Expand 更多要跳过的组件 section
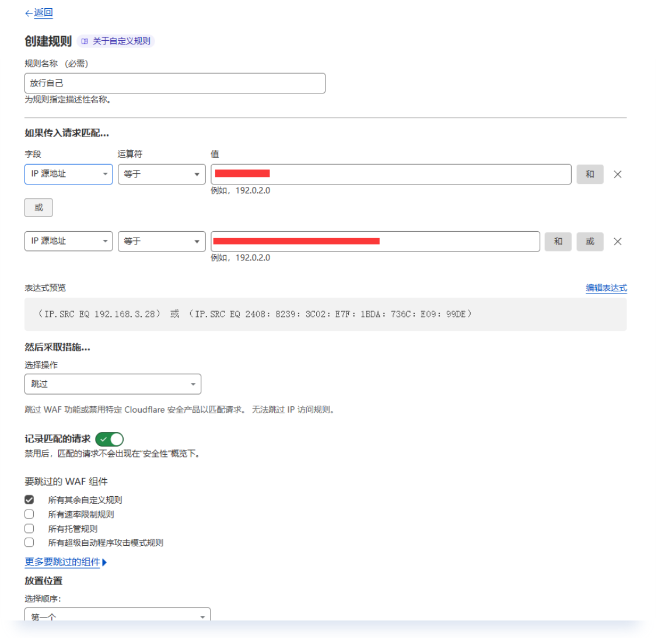Image resolution: width=672 pixels, height=638 pixels. tap(65, 562)
